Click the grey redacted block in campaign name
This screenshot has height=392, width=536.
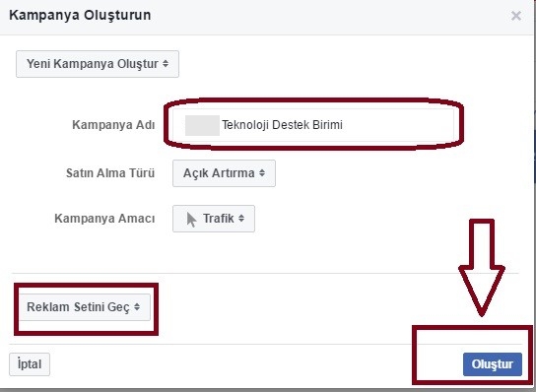202,125
